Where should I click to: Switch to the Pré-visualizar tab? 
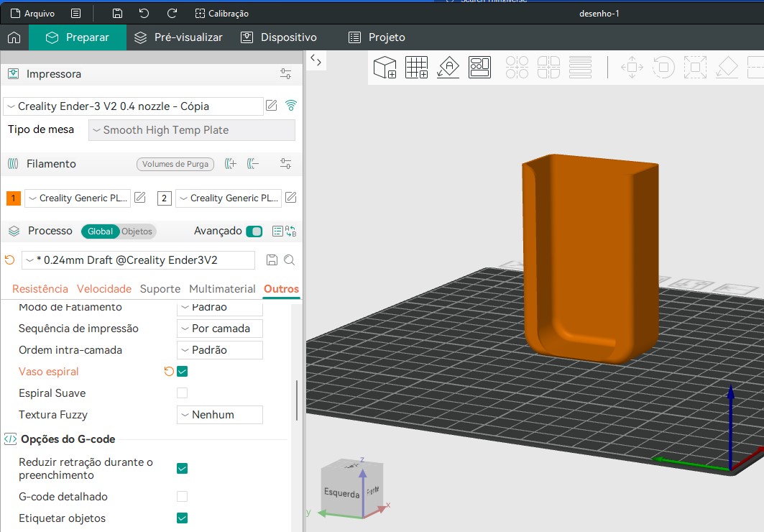point(179,37)
